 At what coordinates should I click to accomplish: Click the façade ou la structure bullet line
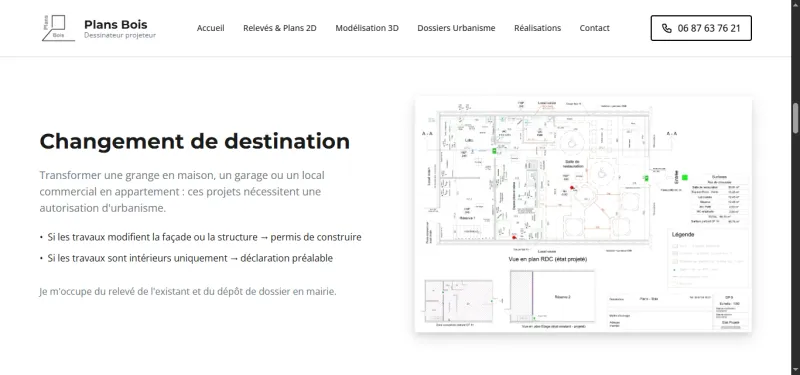tap(201, 237)
